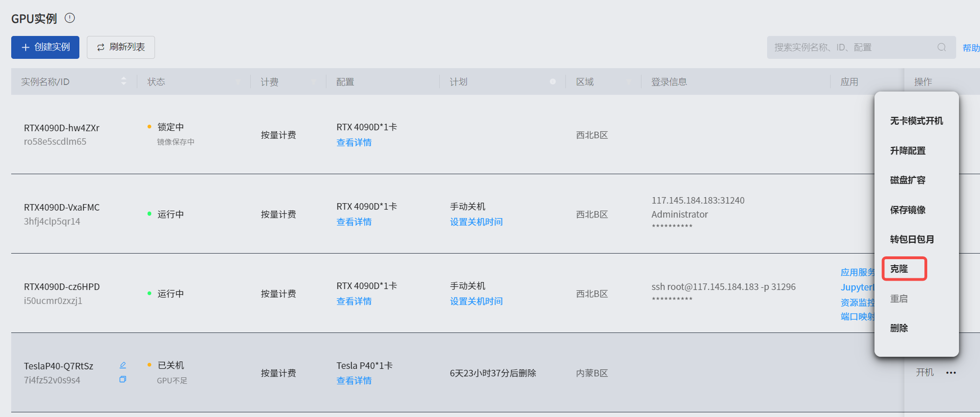The image size is (980, 417).
Task: Open the 区域 column filter
Action: [x=628, y=82]
